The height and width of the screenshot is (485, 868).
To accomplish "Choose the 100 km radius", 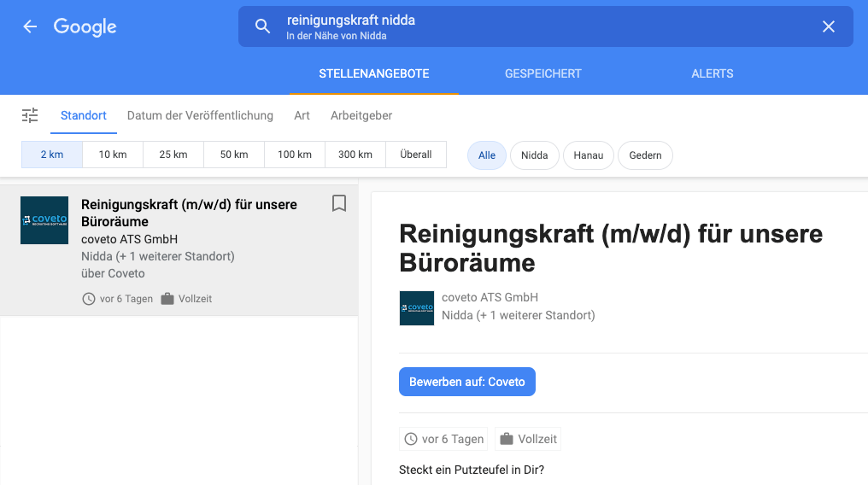I will 295,155.
